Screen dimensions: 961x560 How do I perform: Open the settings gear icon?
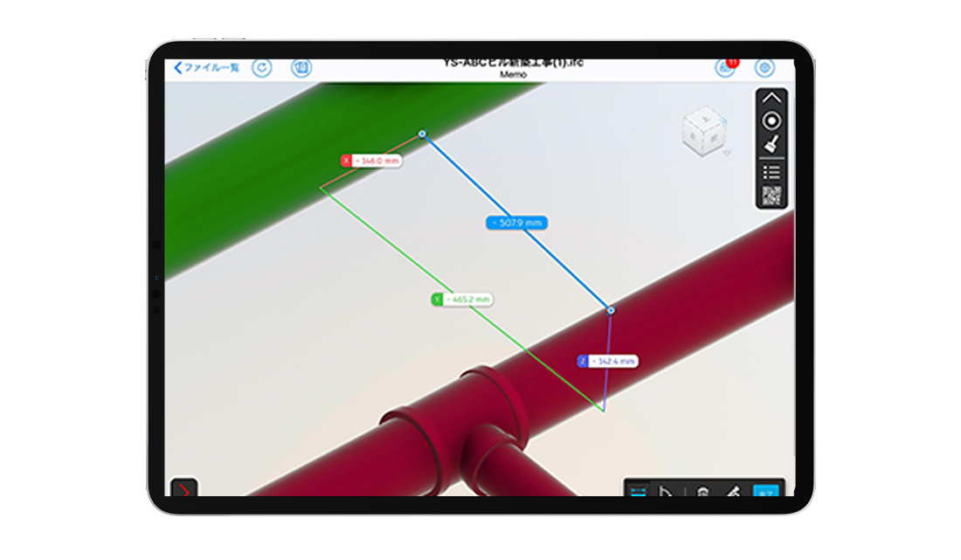764,68
